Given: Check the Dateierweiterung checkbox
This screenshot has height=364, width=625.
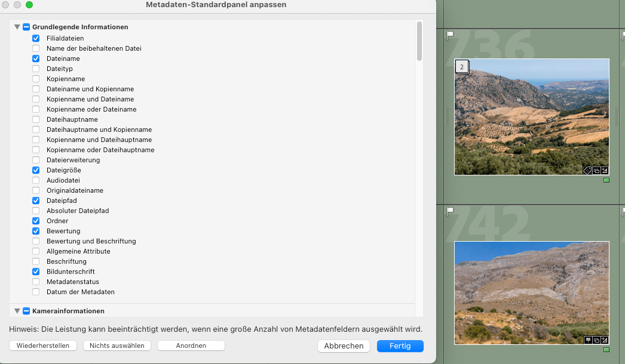Looking at the screenshot, I should [x=36, y=160].
